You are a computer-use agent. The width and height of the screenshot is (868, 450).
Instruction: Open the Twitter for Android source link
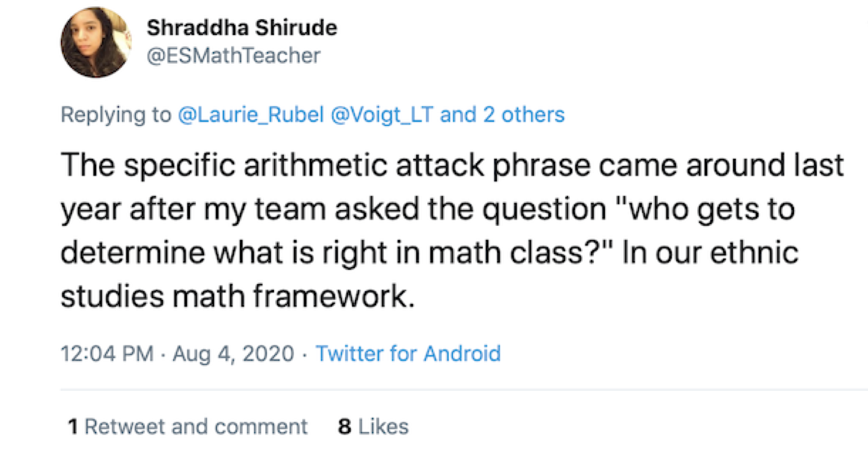(x=408, y=353)
